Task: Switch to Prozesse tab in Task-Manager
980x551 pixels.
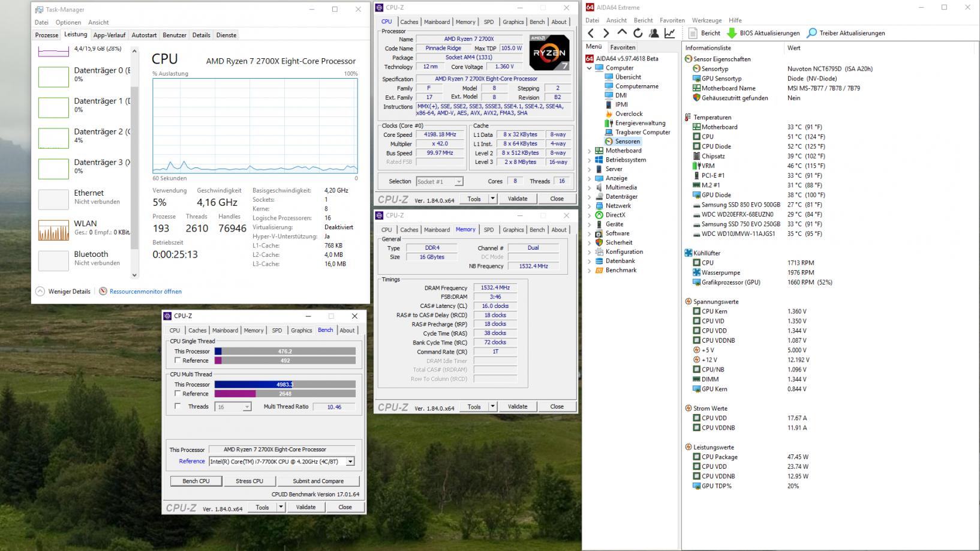Action: coord(46,35)
